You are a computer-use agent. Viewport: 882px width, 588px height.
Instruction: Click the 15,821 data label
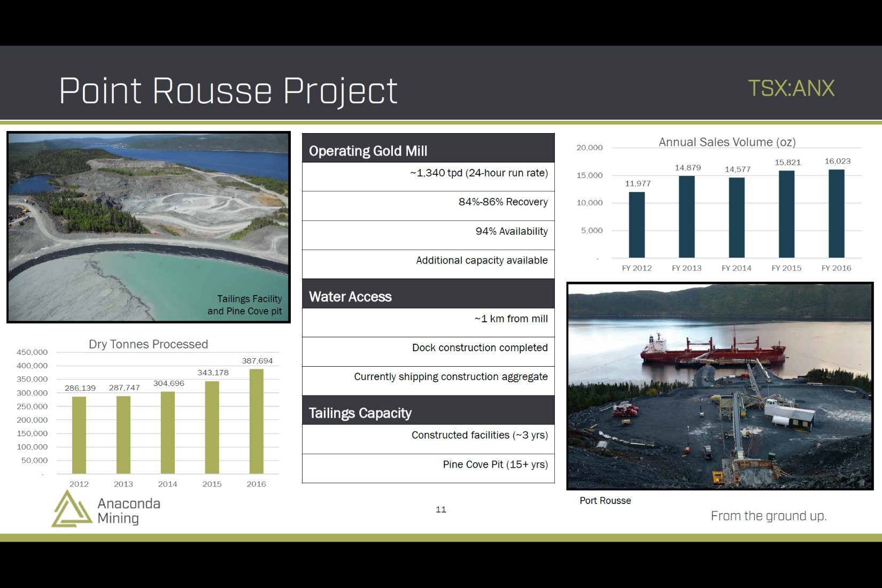788,162
